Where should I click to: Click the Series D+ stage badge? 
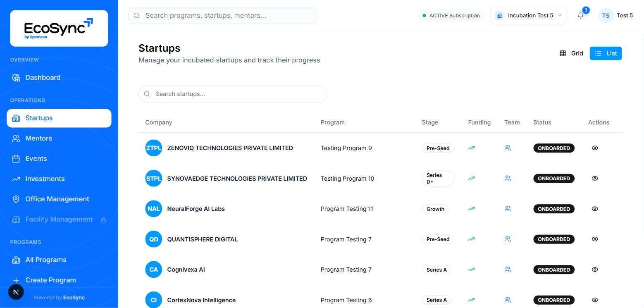pyautogui.click(x=438, y=179)
